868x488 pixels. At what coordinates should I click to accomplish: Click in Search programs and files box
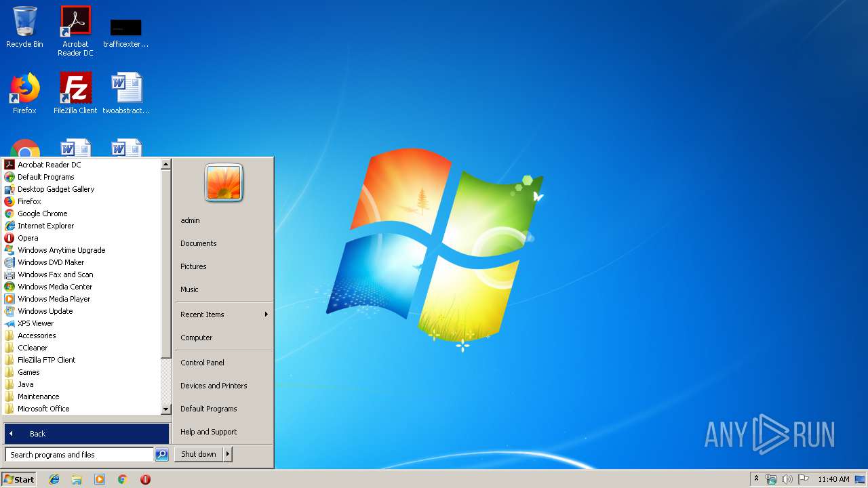(79, 455)
